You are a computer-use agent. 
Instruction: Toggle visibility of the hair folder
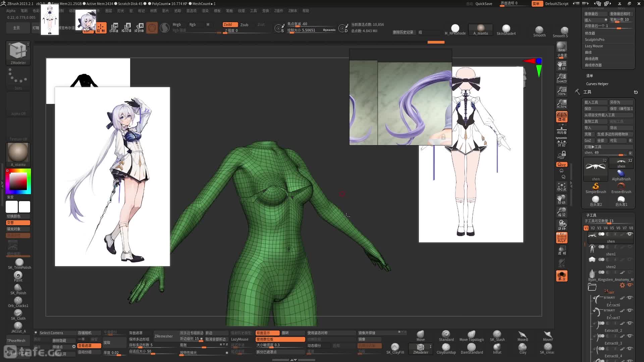[630, 285]
